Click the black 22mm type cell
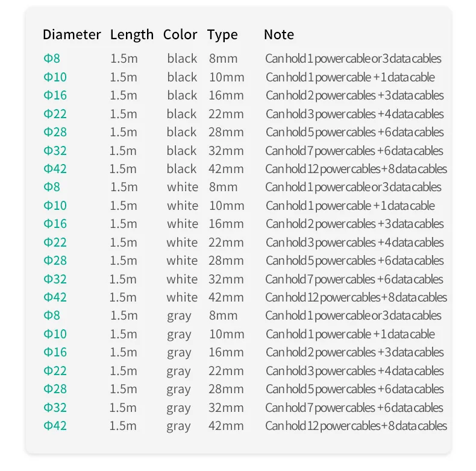The height and width of the screenshot is (471, 476). pyautogui.click(x=226, y=114)
